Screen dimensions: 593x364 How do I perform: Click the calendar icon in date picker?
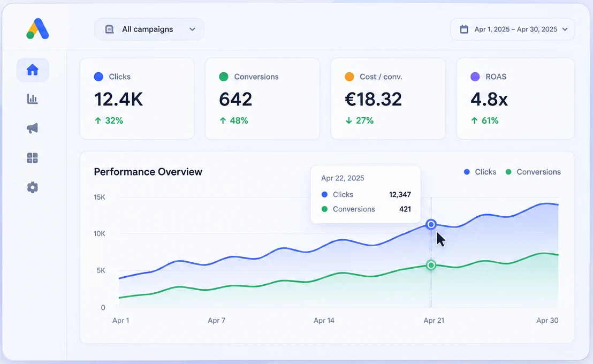(x=464, y=29)
